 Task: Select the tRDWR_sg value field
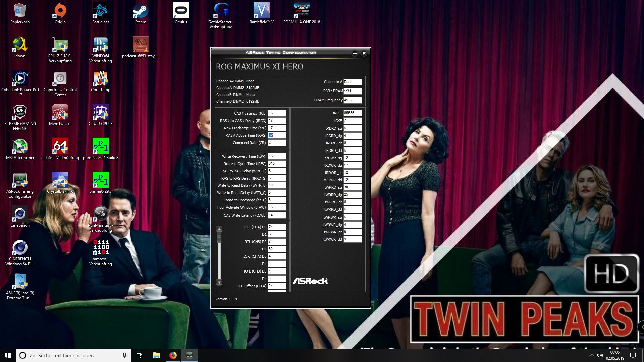pos(353,158)
